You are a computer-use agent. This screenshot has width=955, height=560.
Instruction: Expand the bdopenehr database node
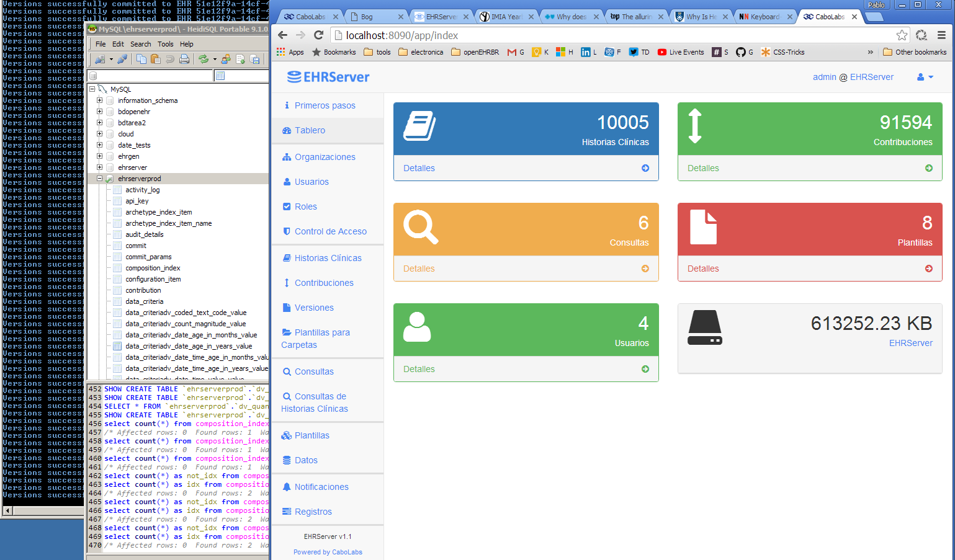[99, 112]
